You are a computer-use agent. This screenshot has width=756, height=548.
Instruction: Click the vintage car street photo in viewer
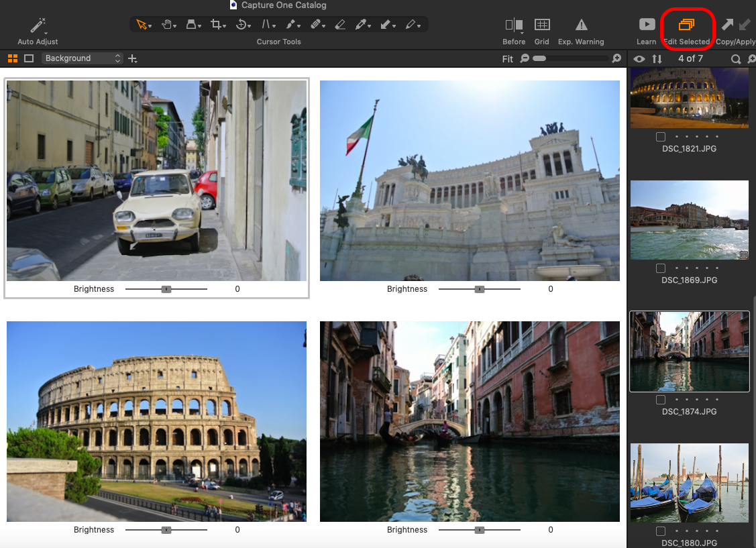pyautogui.click(x=157, y=180)
